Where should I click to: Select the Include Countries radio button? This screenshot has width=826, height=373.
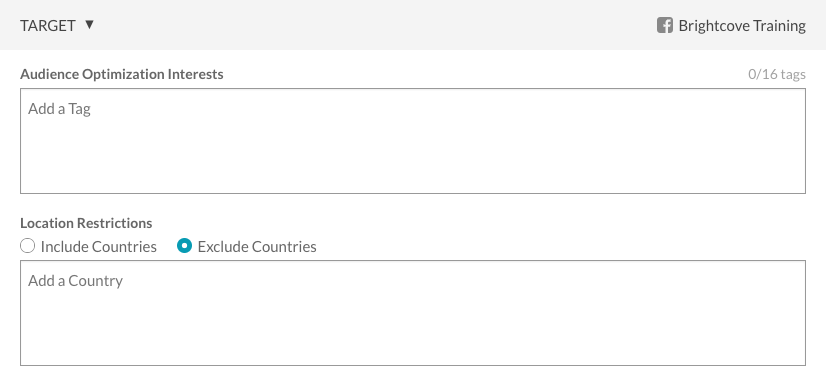[27, 246]
